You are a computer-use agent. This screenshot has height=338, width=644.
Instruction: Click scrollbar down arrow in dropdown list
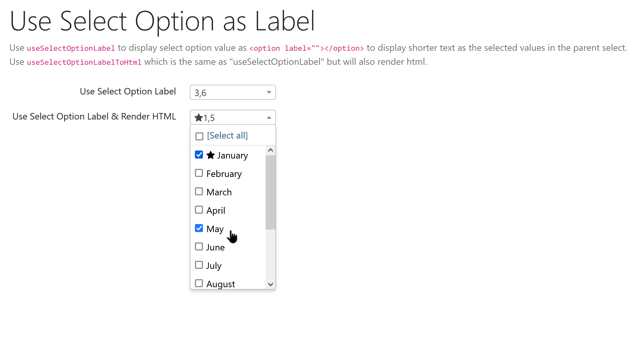tap(270, 284)
